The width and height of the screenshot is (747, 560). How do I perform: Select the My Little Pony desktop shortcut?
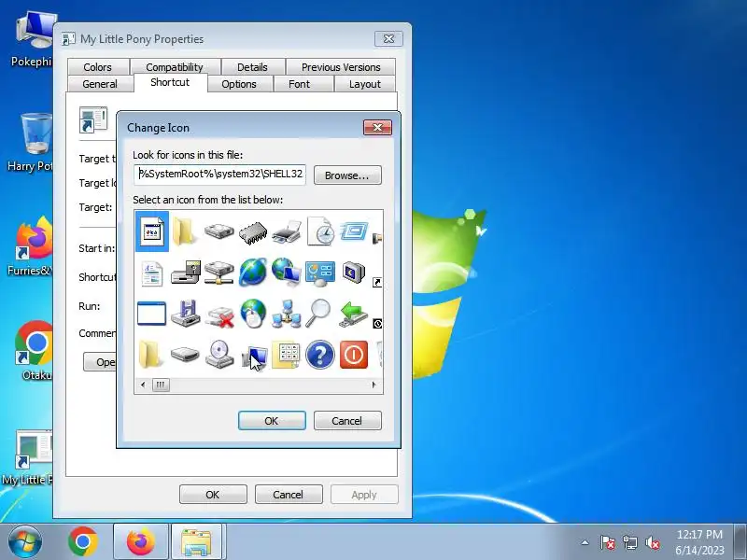pyautogui.click(x=28, y=457)
